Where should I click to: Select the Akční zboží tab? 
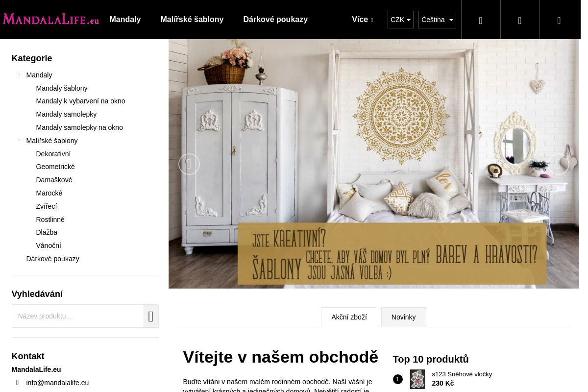349,317
